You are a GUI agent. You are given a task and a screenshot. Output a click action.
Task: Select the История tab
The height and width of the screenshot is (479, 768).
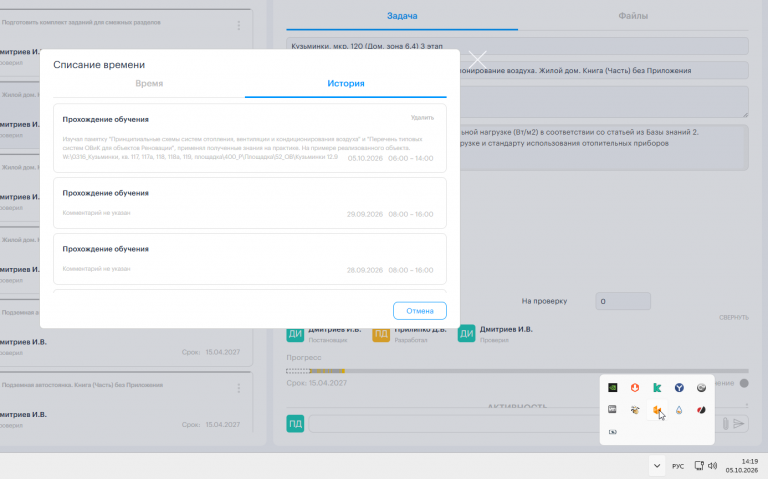[346, 84]
